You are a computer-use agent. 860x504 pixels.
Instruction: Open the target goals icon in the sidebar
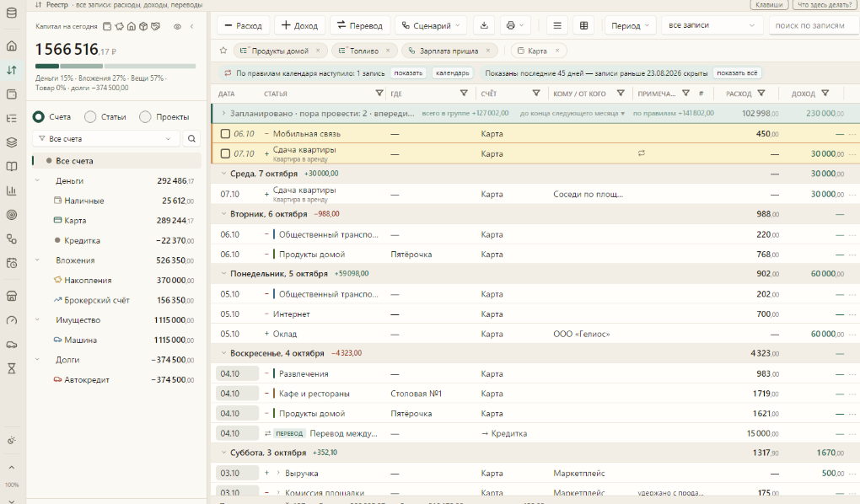click(x=12, y=215)
